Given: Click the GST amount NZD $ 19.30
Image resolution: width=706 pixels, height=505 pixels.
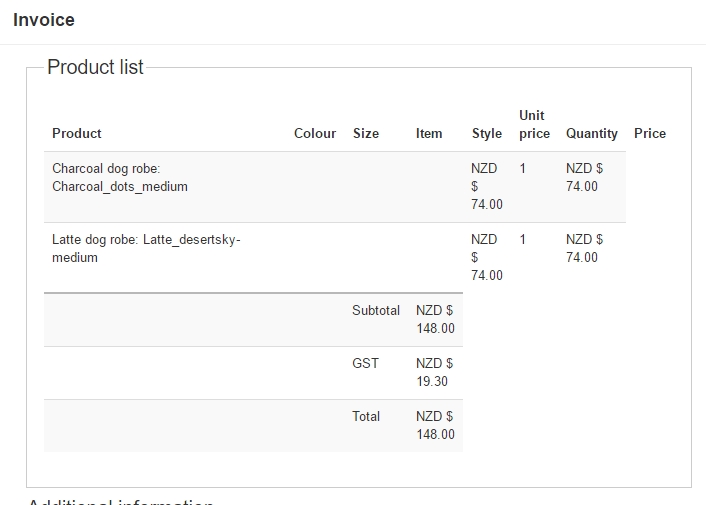Looking at the screenshot, I should click(435, 372).
